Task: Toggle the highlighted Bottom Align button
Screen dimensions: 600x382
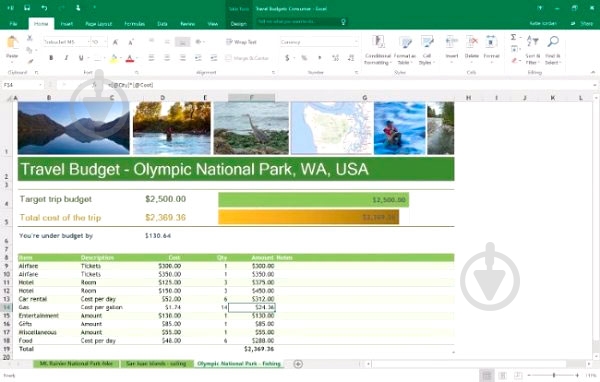Action: coord(183,42)
